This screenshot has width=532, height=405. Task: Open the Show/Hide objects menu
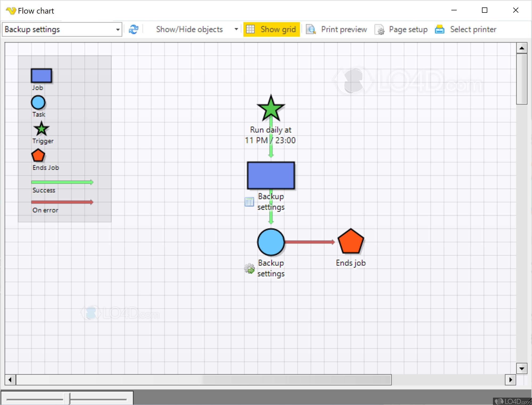click(189, 29)
